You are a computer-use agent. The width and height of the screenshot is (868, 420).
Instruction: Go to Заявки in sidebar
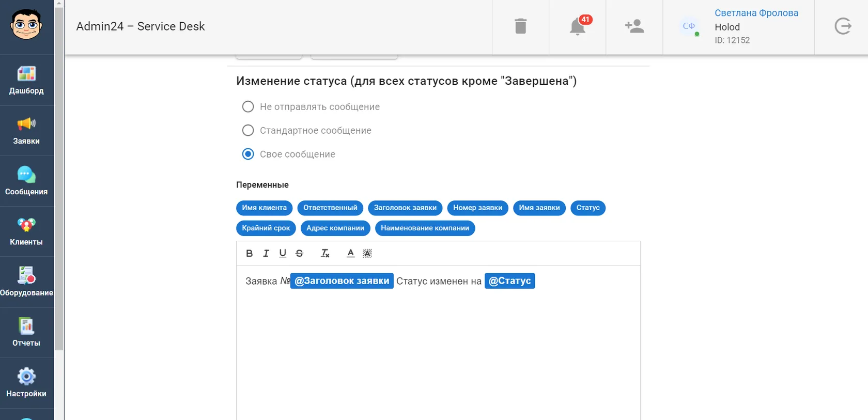click(x=26, y=131)
